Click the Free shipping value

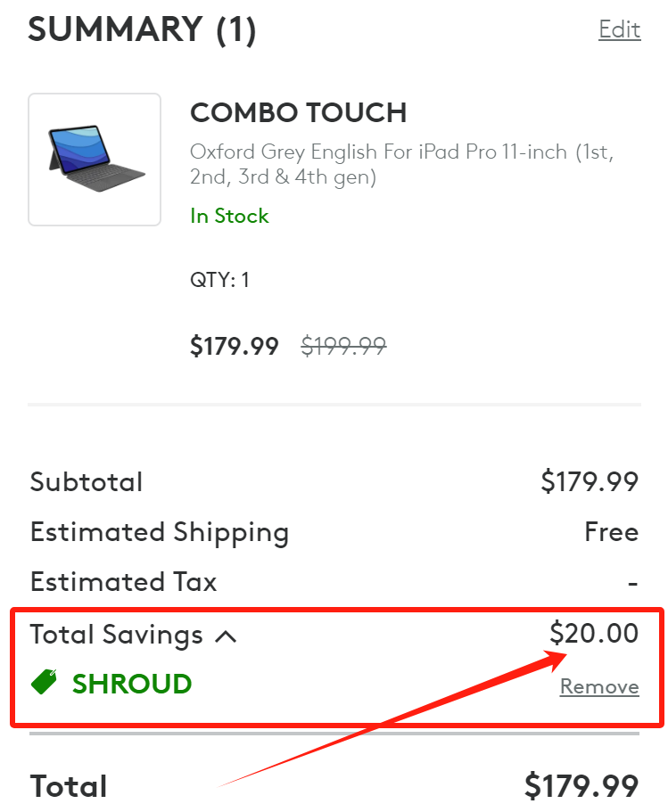coord(611,532)
